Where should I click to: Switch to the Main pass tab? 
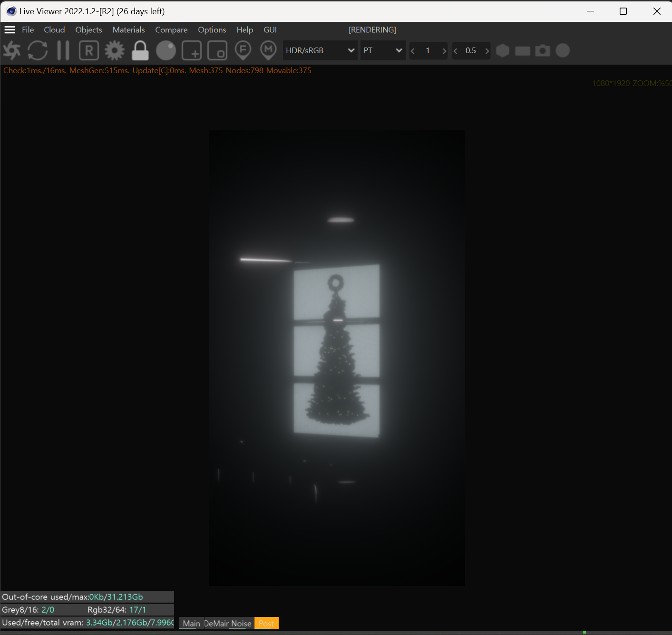tap(192, 623)
